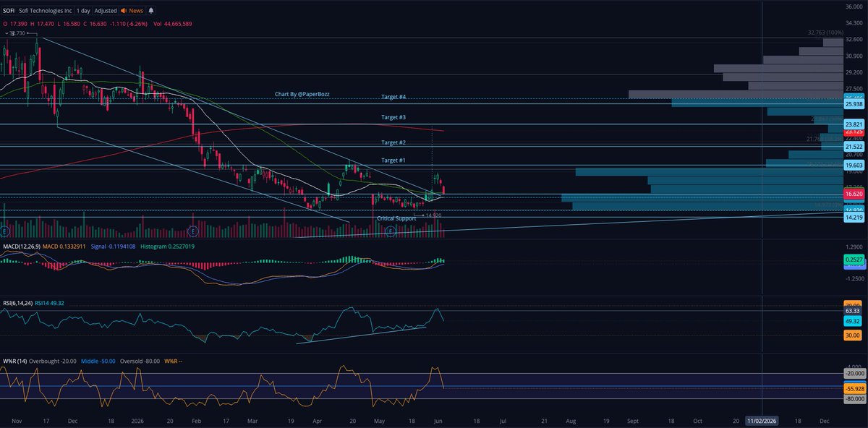Click the RSI 49.32 value tag
This screenshot has width=868, height=428.
click(854, 320)
